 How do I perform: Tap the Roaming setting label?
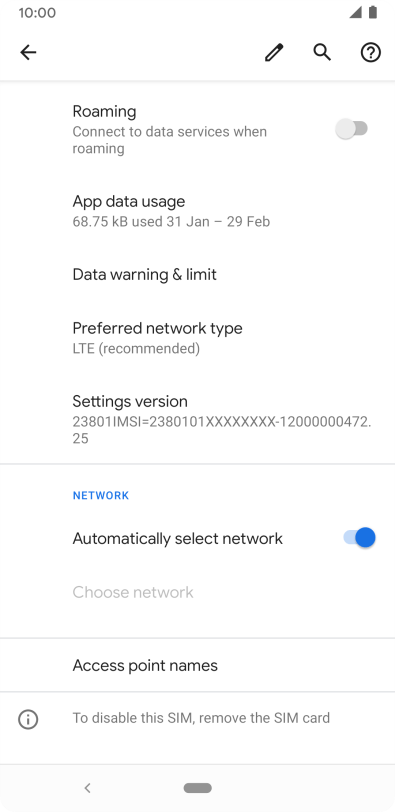pos(105,111)
